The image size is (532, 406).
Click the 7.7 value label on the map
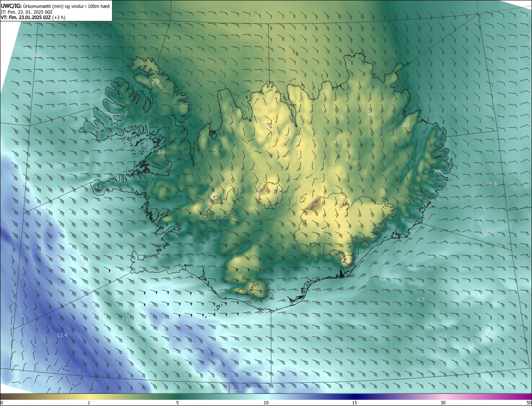coord(437,171)
